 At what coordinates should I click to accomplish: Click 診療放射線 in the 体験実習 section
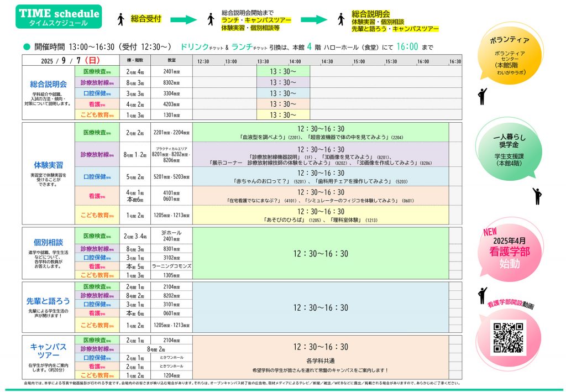(97, 154)
